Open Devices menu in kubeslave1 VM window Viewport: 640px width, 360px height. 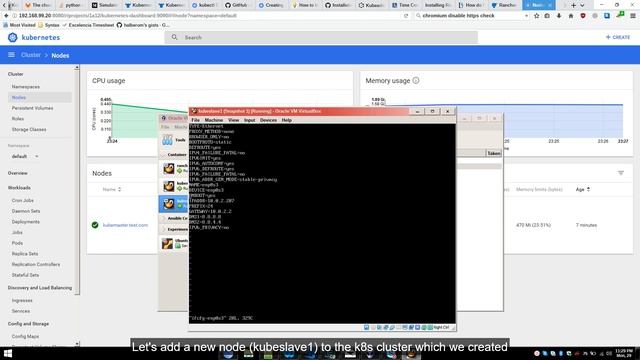click(268, 120)
